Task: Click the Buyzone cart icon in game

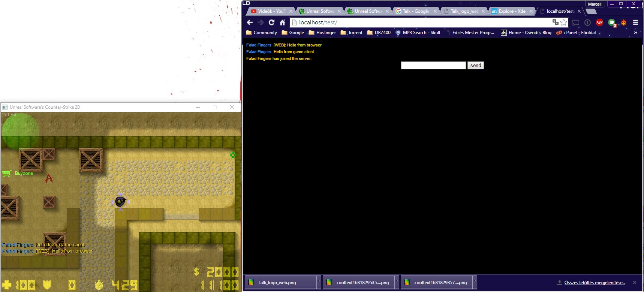Action: tap(7, 173)
